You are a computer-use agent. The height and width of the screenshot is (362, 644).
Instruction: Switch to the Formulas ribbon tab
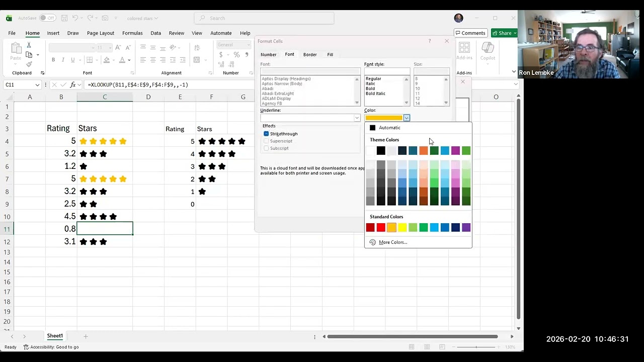132,33
